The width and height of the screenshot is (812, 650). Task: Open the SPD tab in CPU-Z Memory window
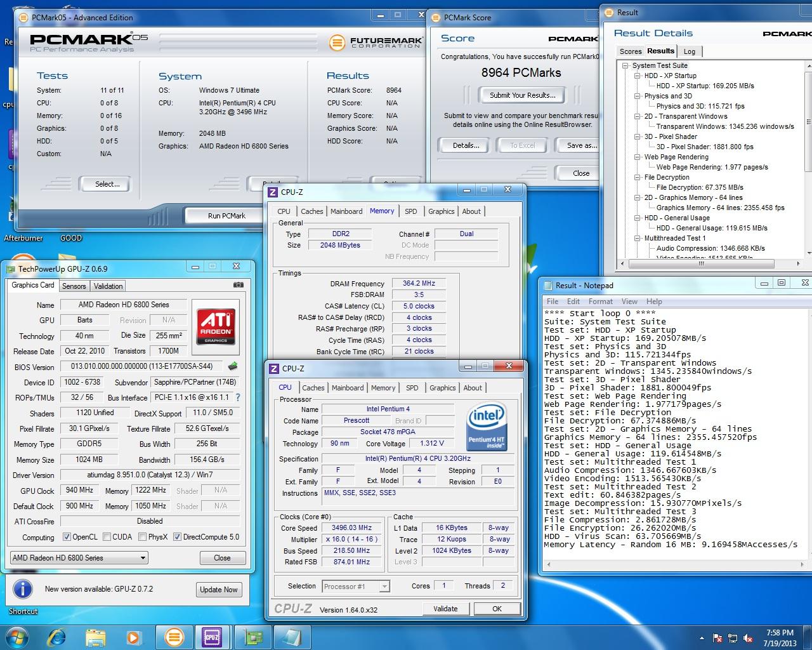(x=411, y=211)
